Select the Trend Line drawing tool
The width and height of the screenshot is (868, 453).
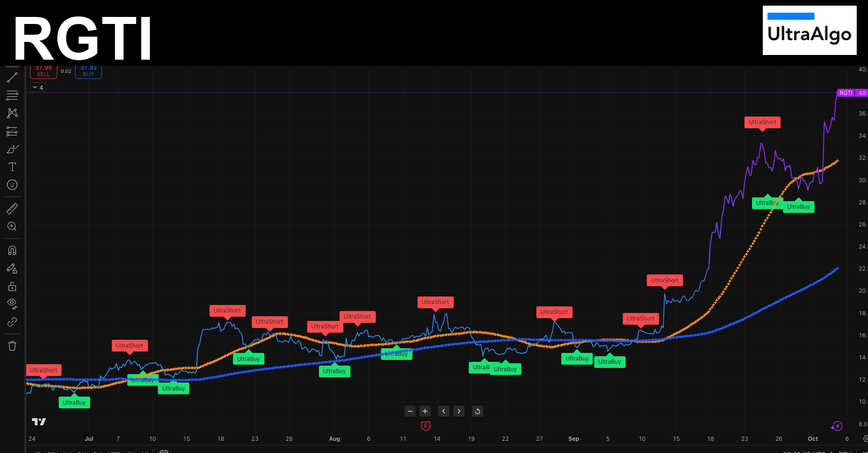[12, 78]
